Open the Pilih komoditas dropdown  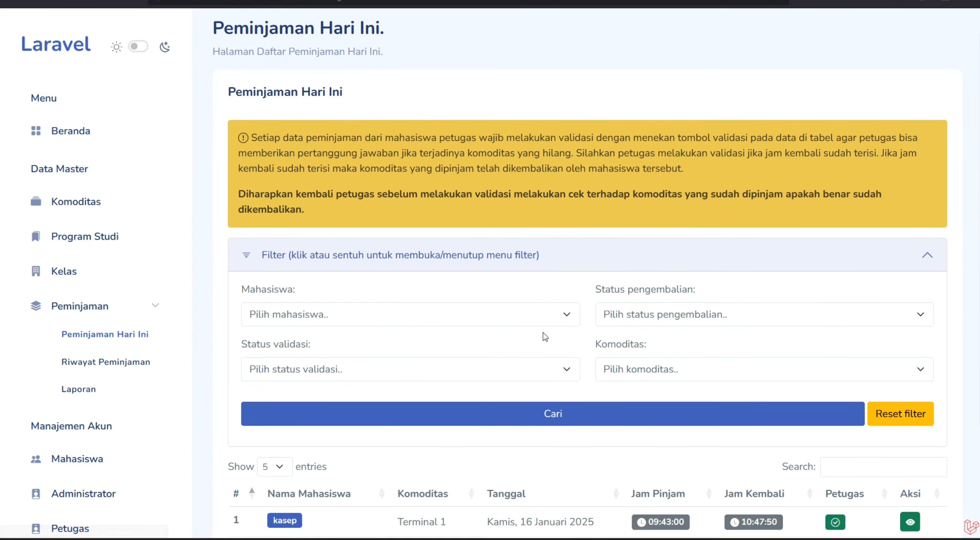764,369
